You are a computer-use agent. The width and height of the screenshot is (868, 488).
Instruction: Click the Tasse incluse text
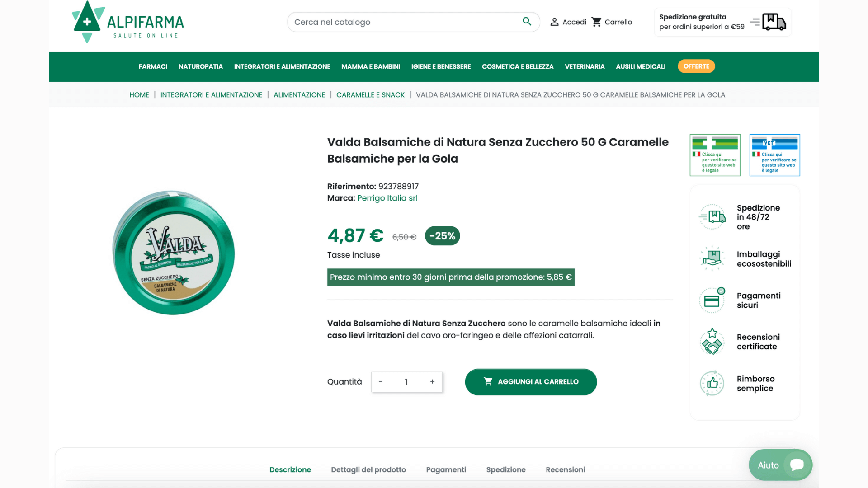click(x=354, y=255)
